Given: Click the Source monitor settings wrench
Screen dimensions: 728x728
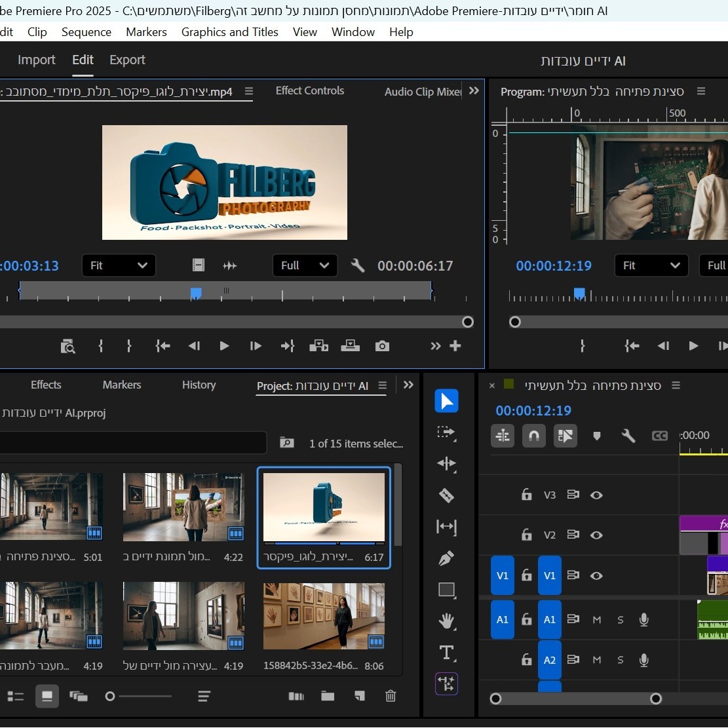Looking at the screenshot, I should [358, 265].
